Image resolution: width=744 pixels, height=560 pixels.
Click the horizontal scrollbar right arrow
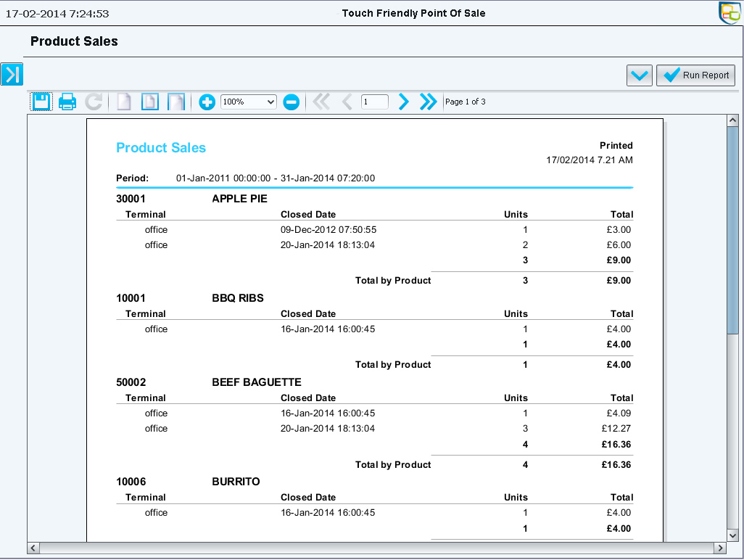pos(719,548)
